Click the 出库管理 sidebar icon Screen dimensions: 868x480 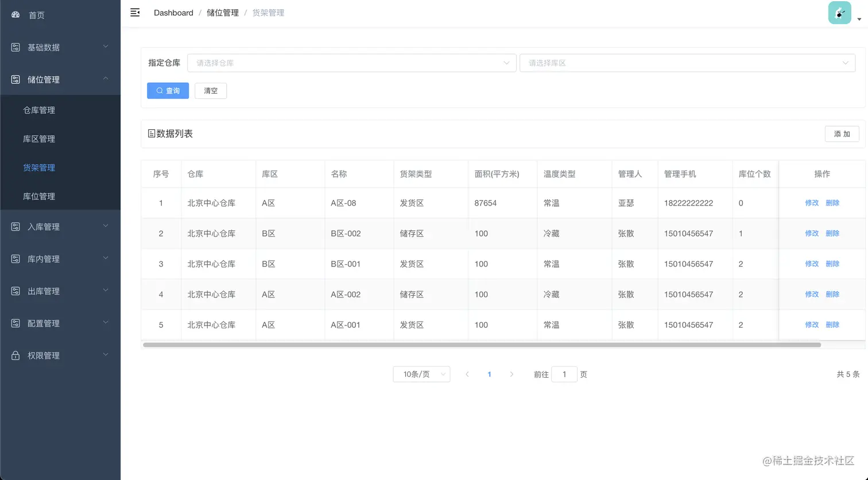coord(15,291)
